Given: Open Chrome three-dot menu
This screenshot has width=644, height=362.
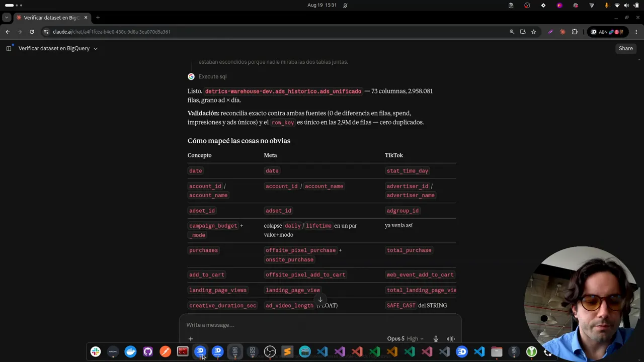Looking at the screenshot, I should pyautogui.click(x=636, y=32).
